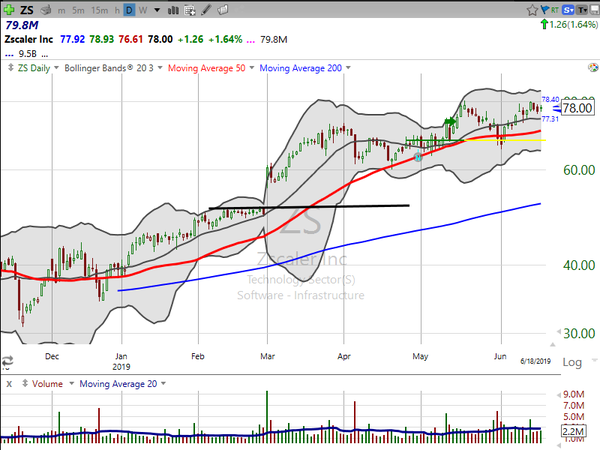600x450 pixels.
Task: Click the +1.26 net change value
Action: [x=190, y=39]
